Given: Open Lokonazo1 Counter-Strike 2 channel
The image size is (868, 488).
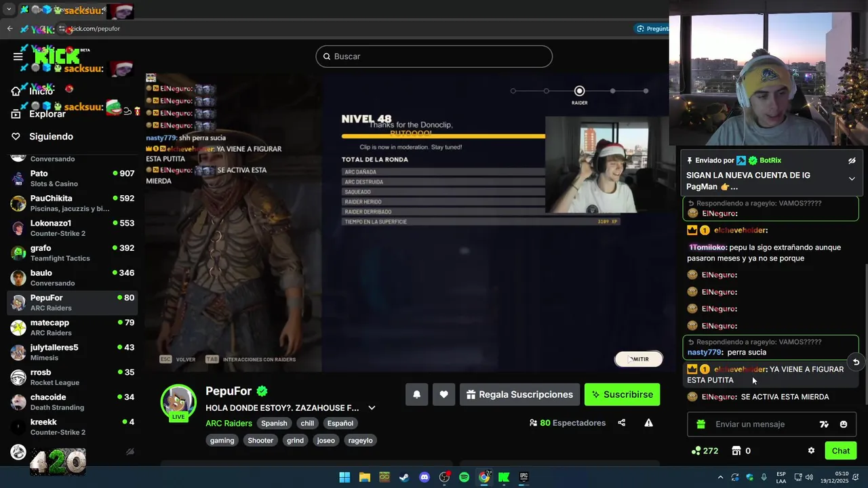Looking at the screenshot, I should pos(72,228).
